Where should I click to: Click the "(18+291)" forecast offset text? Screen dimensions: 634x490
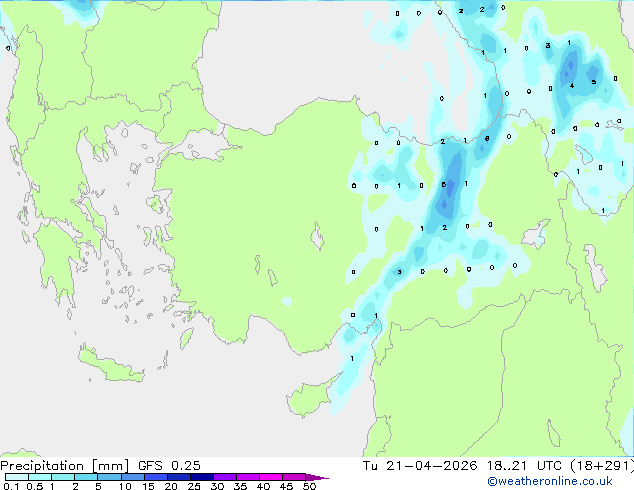click(602, 466)
